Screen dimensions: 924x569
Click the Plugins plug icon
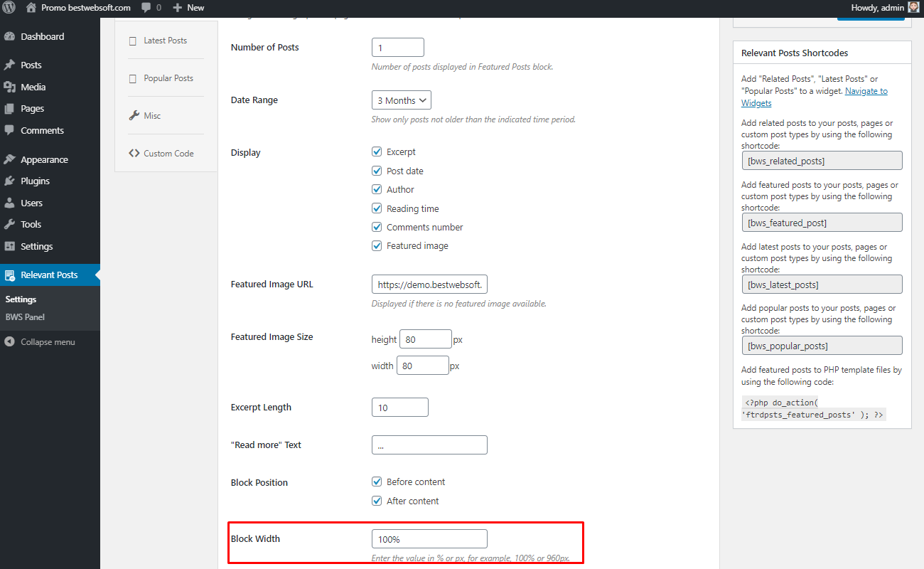[9, 181]
